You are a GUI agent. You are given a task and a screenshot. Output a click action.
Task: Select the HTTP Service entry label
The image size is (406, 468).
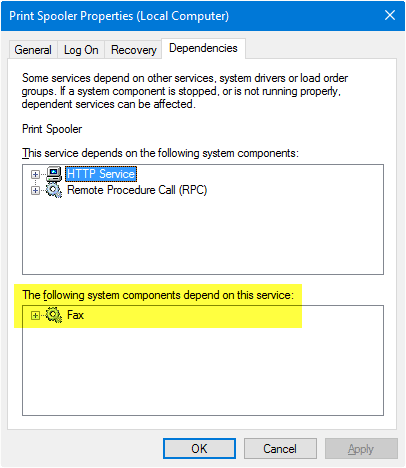(x=101, y=174)
